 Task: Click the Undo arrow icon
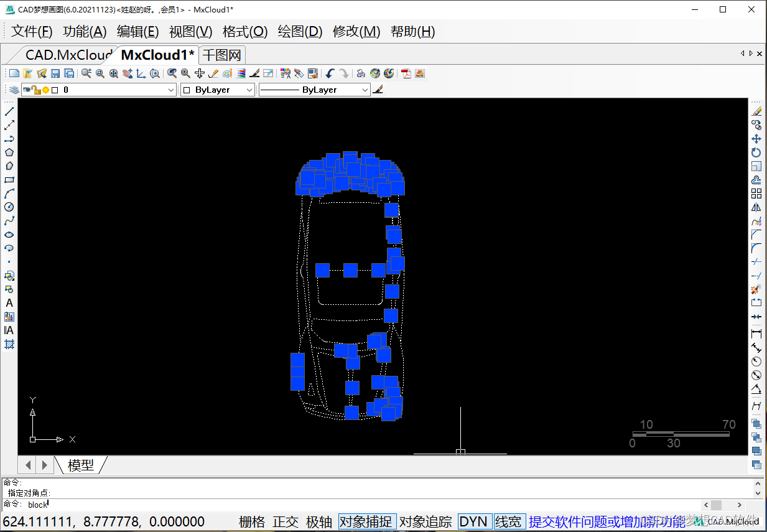(x=330, y=73)
